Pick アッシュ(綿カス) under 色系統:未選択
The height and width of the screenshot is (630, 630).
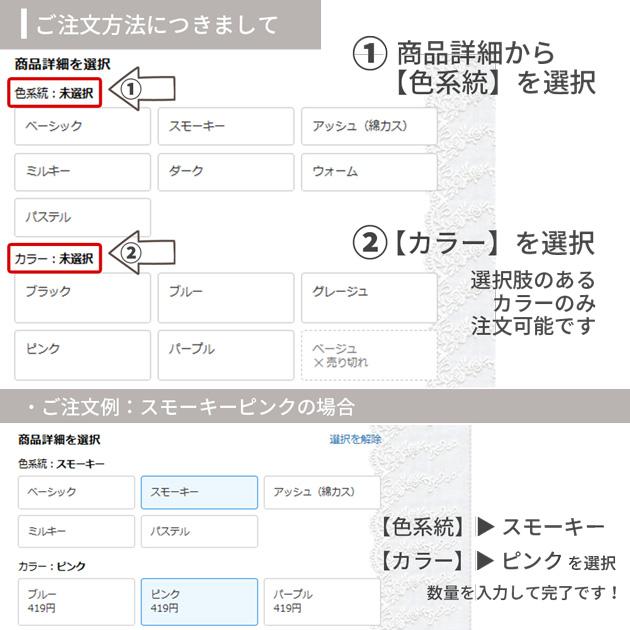pos(369,126)
